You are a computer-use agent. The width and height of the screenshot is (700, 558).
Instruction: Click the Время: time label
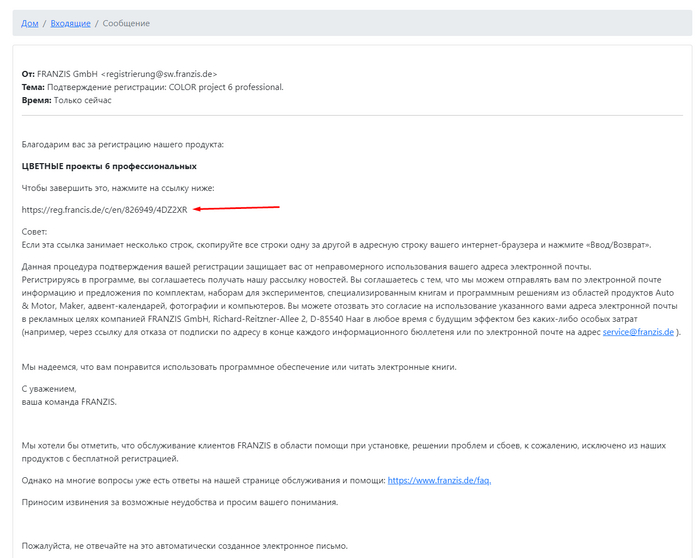36,100
